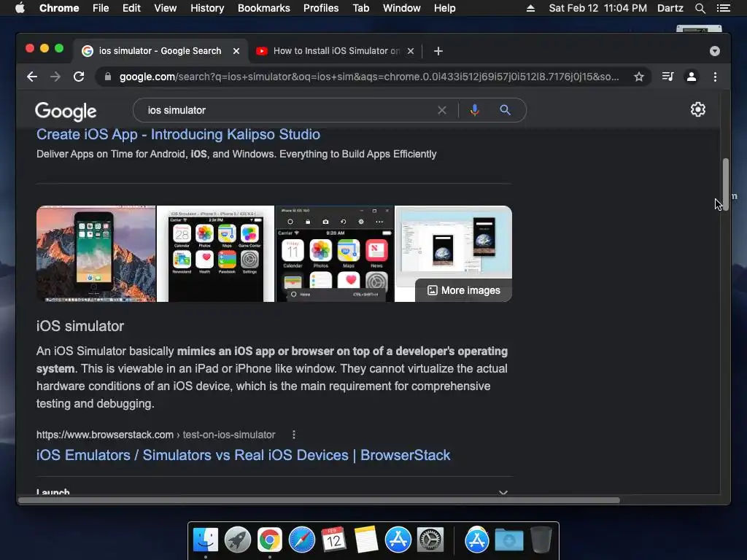Open the Help menu
Image resolution: width=747 pixels, height=560 pixels.
444,8
